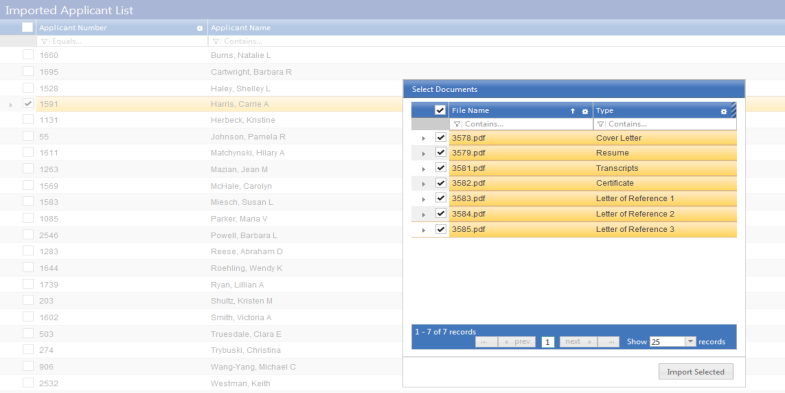Click filter funnel in Applicant Number filter
Screen dimensions: 785x393
pyautogui.click(x=44, y=42)
